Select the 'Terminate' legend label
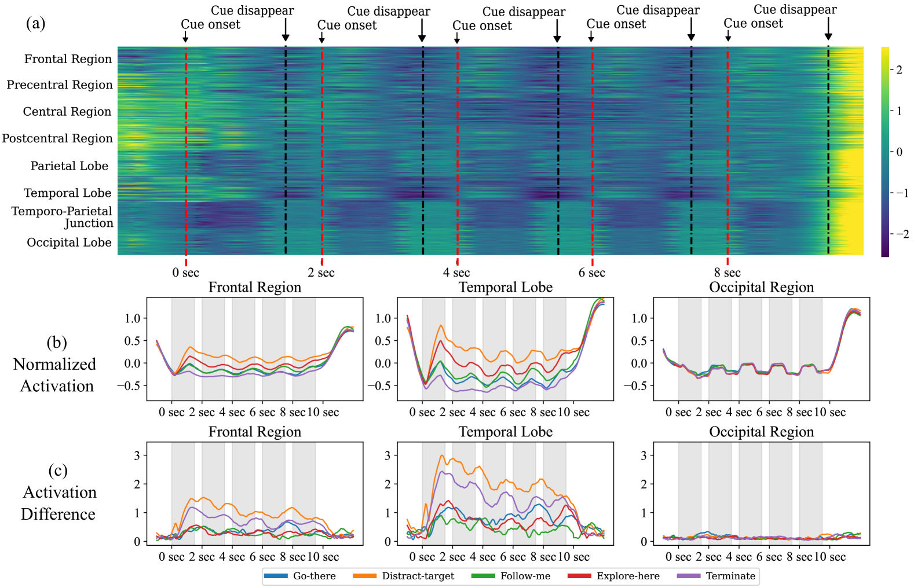Screen dimensions: 914x588 coord(730,576)
